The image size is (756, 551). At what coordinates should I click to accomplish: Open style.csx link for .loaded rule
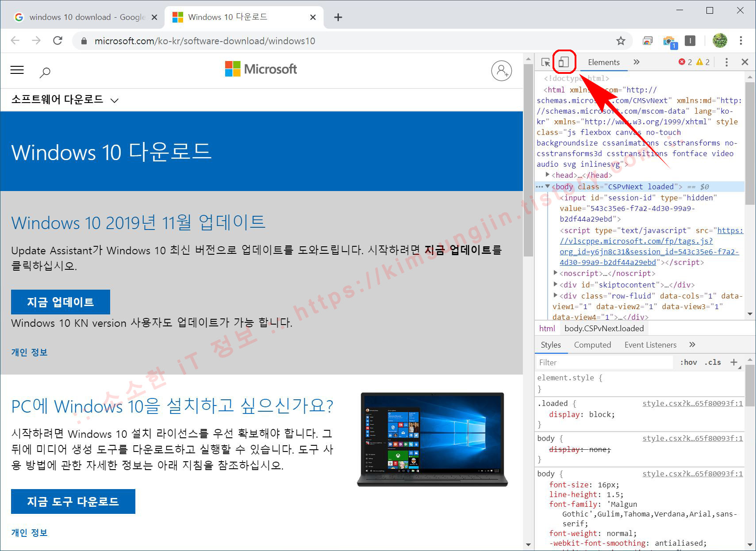692,403
